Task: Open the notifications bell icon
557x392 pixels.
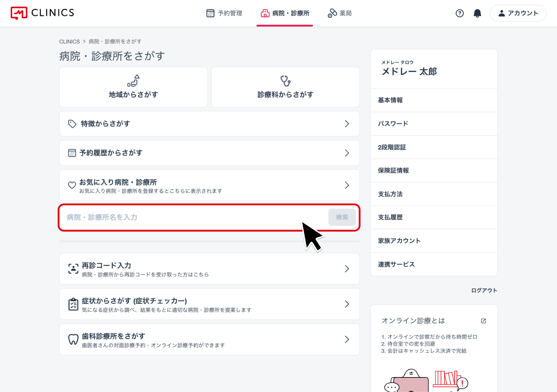Action: coord(477,13)
